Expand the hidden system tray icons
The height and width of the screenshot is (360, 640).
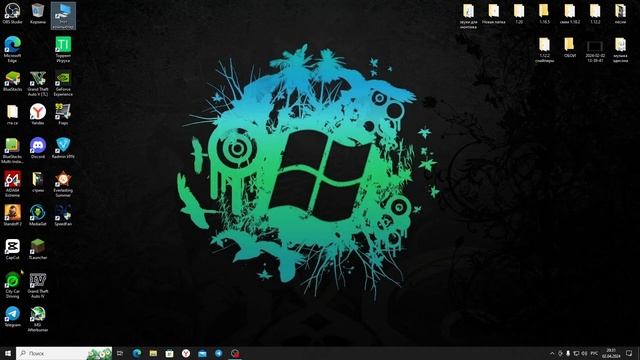pyautogui.click(x=552, y=353)
